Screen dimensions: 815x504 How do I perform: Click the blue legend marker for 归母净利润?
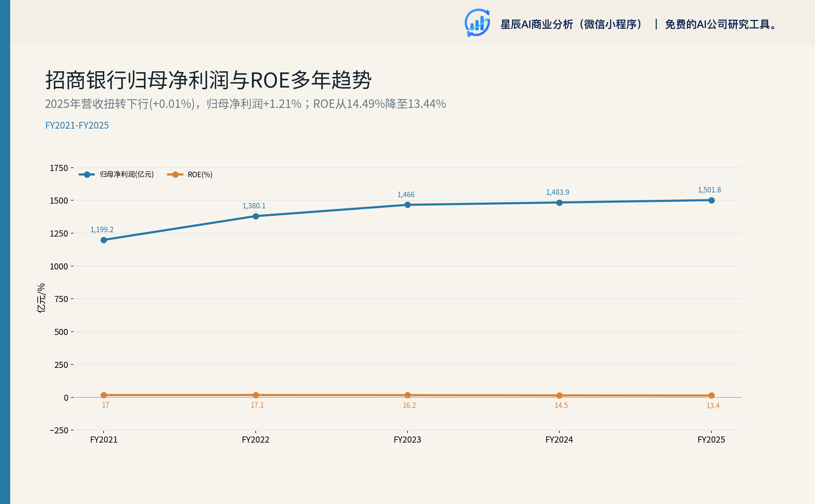(x=87, y=174)
